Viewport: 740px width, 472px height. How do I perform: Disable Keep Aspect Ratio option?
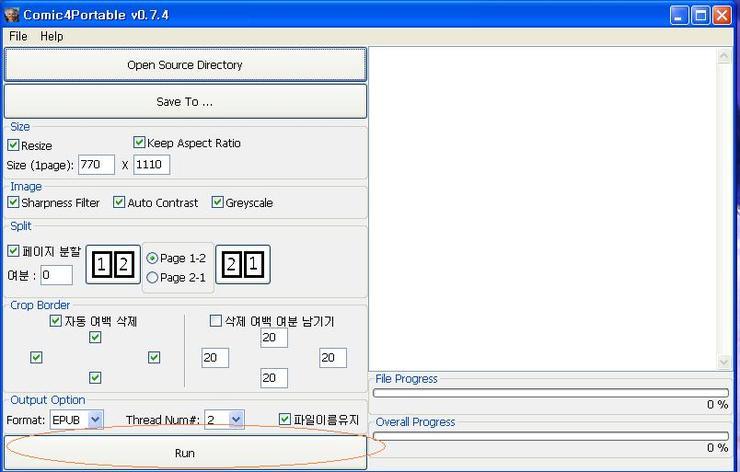(x=140, y=143)
